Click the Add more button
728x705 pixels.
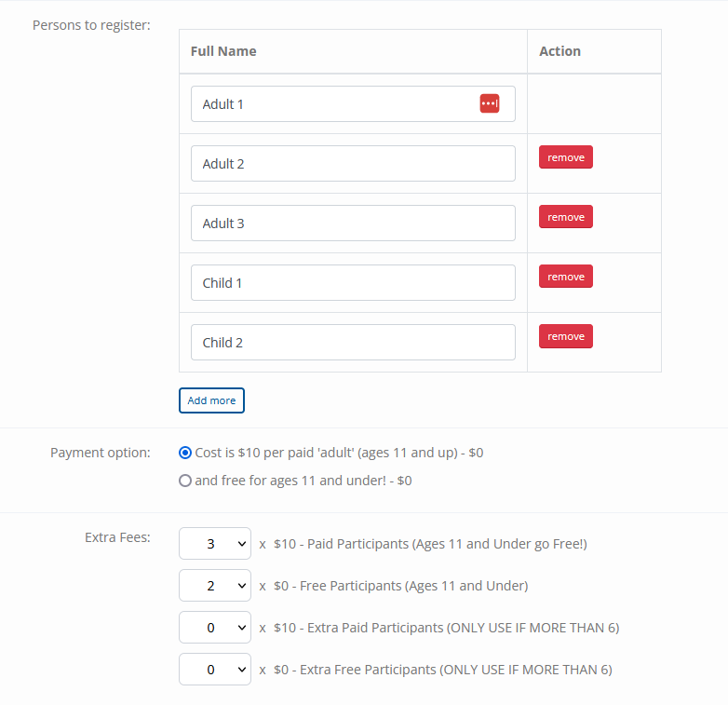(x=211, y=400)
